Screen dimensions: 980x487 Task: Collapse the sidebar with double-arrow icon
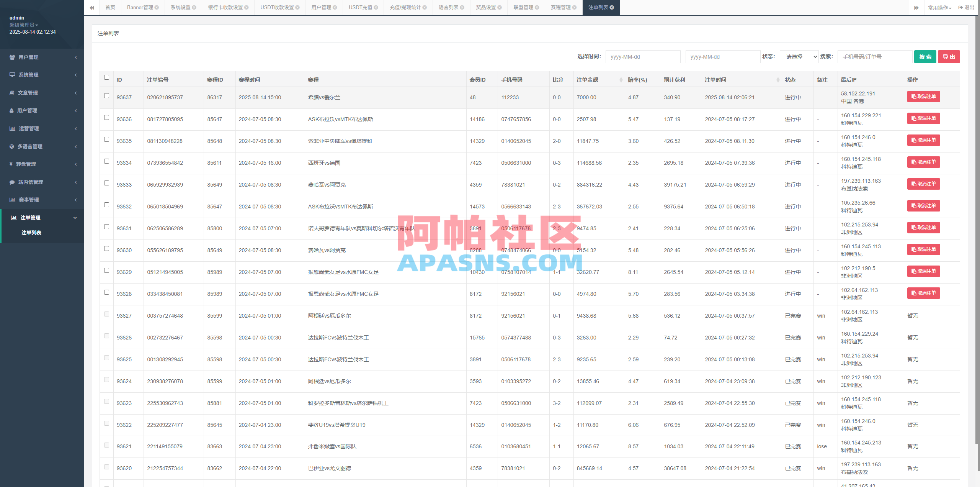coord(92,7)
